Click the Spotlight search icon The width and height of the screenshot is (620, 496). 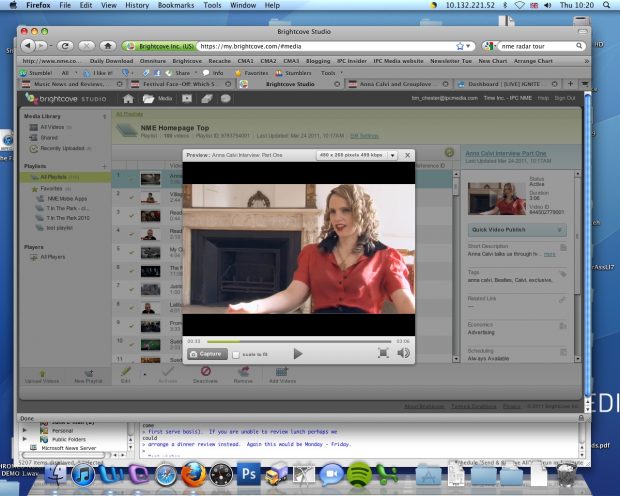pos(606,5)
